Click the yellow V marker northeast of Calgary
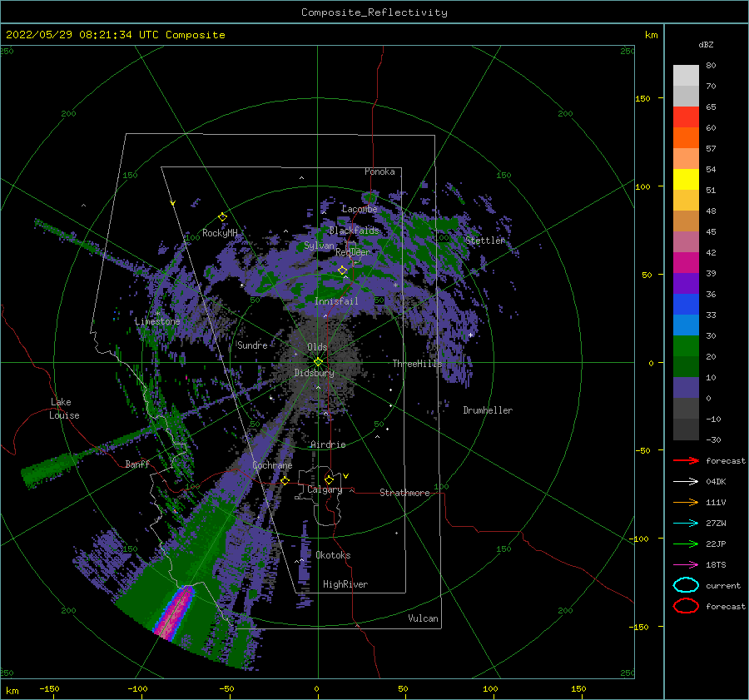This screenshot has width=749, height=700. tap(345, 476)
